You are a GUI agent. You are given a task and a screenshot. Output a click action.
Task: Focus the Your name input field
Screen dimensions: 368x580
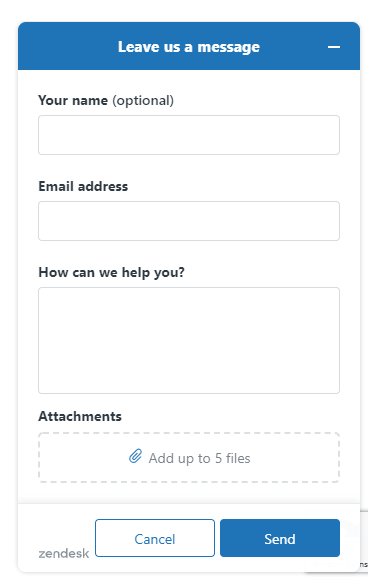pos(189,135)
